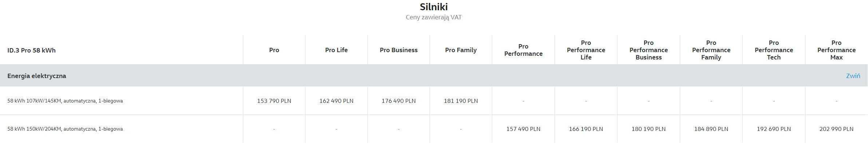Collapse section with the Zwiń link
Image resolution: width=868 pixels, height=151 pixels.
pos(853,76)
